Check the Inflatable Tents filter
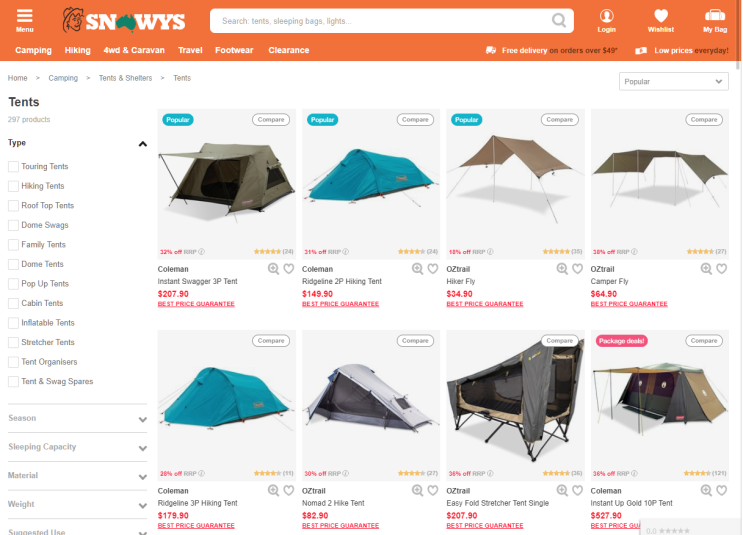 [13, 323]
